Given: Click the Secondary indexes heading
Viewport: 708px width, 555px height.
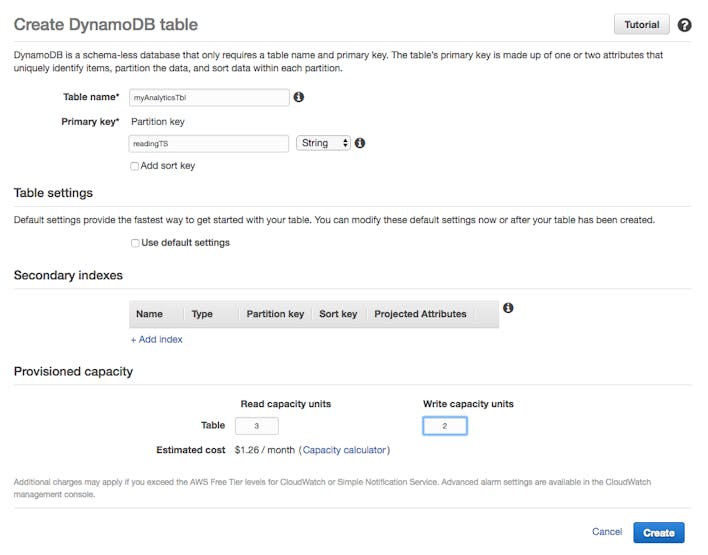Looking at the screenshot, I should pos(68,275).
